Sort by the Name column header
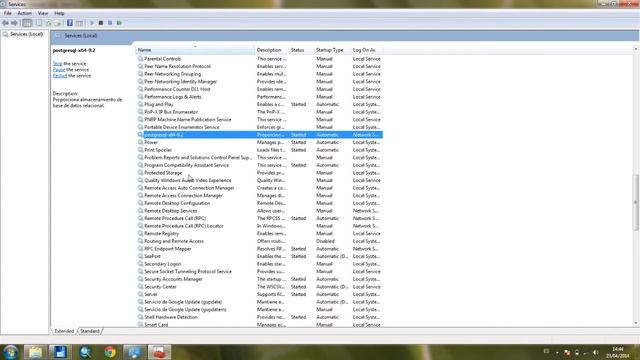The height and width of the screenshot is (360, 640). [x=195, y=50]
